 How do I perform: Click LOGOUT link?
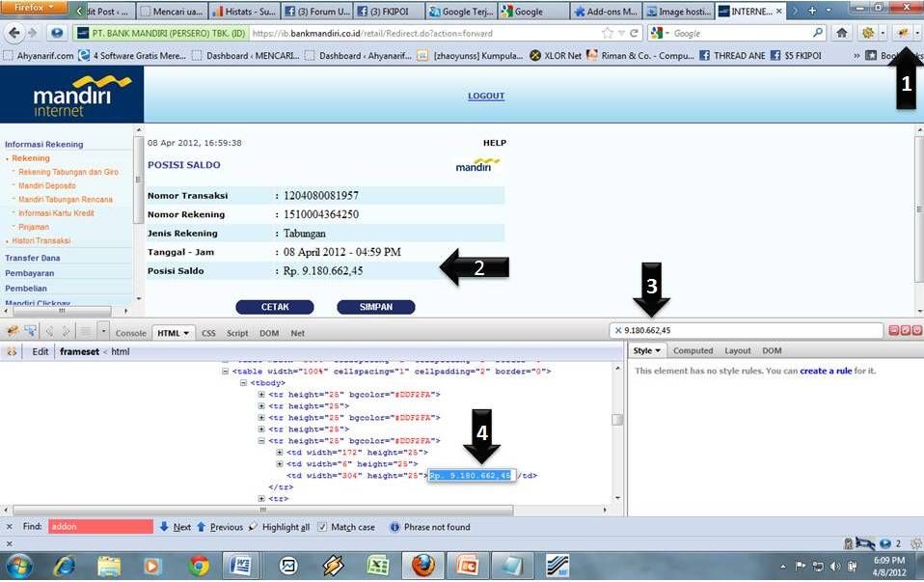click(486, 97)
